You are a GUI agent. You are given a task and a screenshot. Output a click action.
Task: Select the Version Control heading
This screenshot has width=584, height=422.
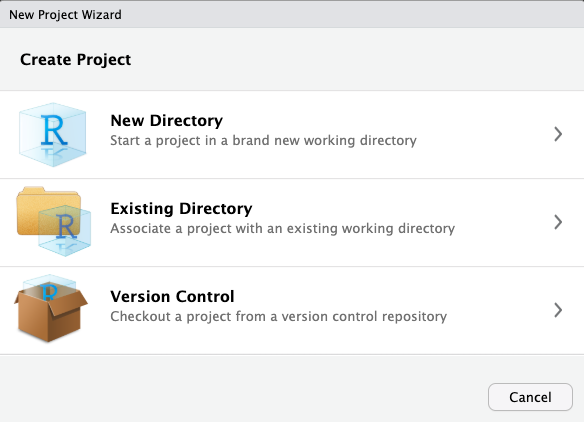172,296
